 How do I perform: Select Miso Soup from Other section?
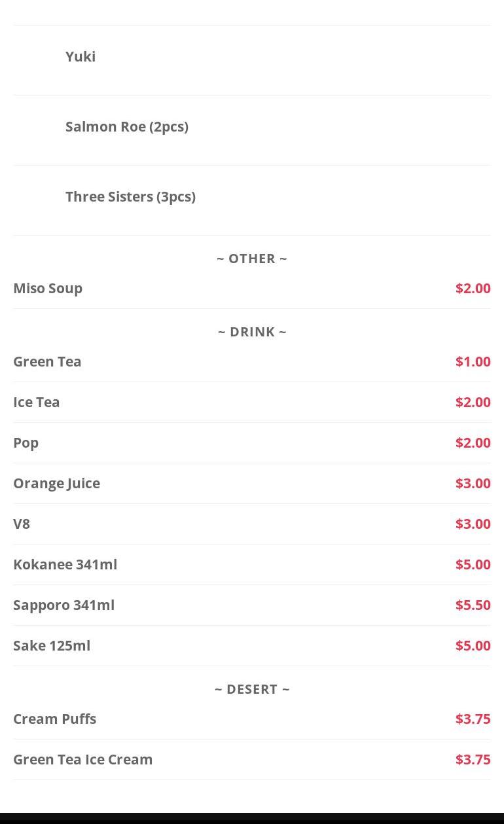48,288
